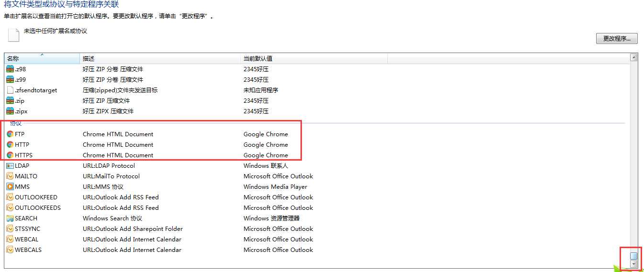
Task: Select the blank .zfsendtotarget file icon
Action: 10,90
